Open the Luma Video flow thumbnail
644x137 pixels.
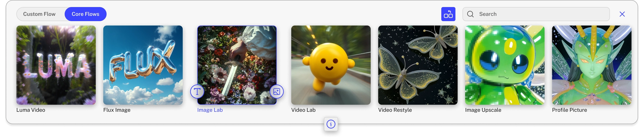coord(56,65)
